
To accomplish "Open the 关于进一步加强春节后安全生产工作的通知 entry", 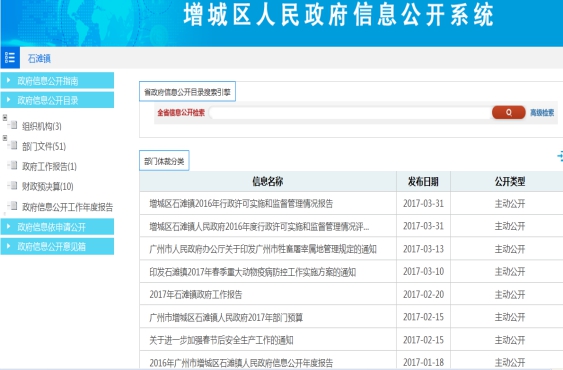I will click(221, 340).
